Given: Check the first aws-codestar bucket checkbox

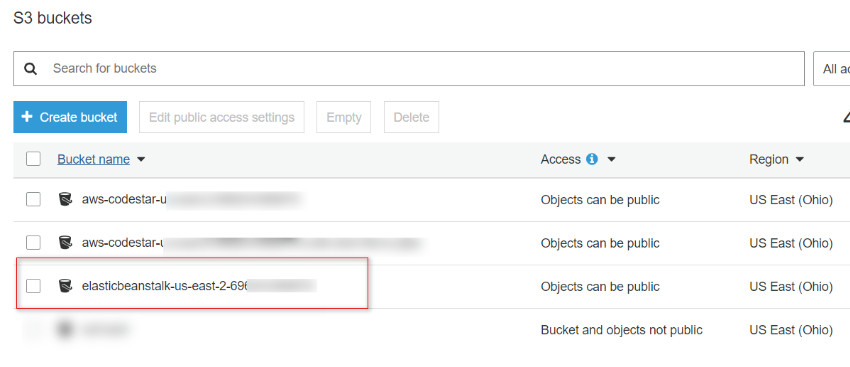Looking at the screenshot, I should [x=33, y=199].
